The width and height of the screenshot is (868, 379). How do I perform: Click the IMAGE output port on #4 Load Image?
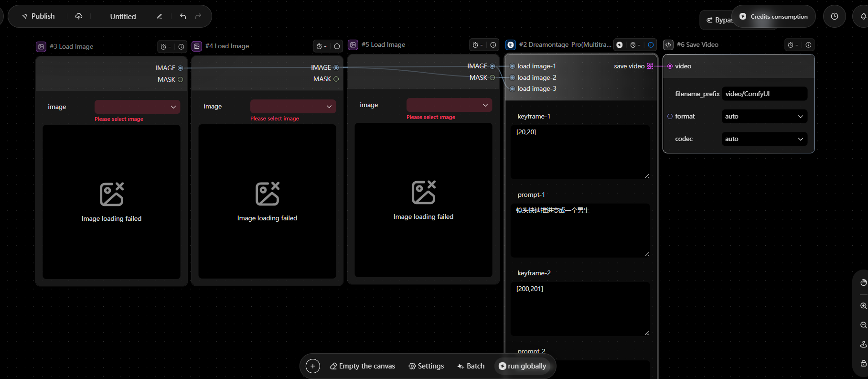click(x=336, y=67)
